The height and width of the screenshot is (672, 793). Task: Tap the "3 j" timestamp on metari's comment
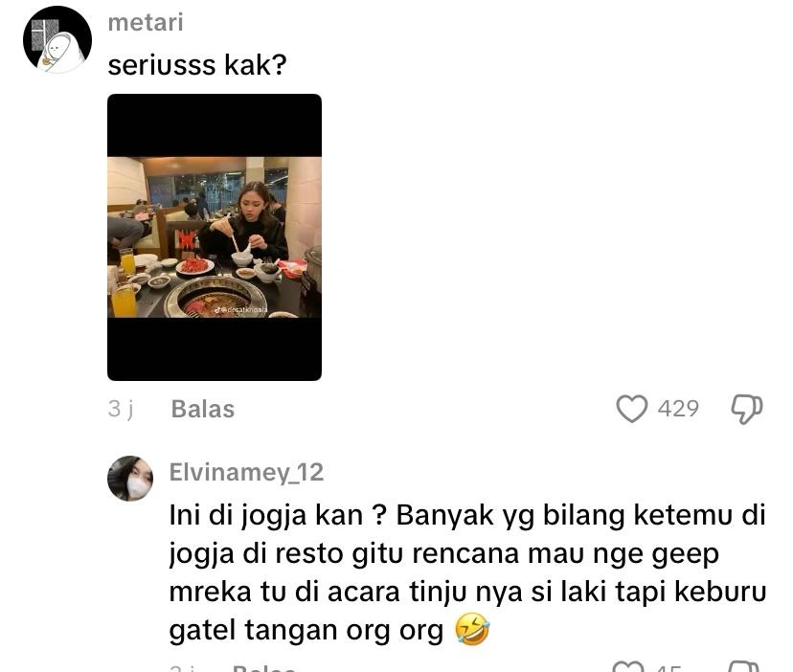tap(121, 409)
